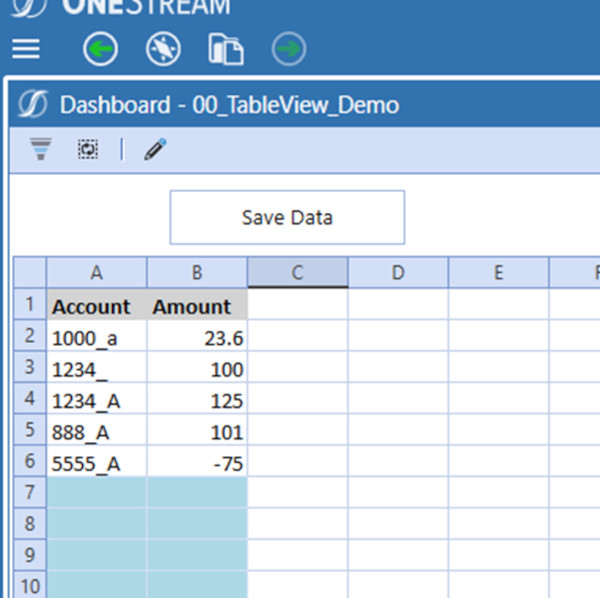The height and width of the screenshot is (598, 600).
Task: Click the cell containing 1000_a
Action: 97,338
